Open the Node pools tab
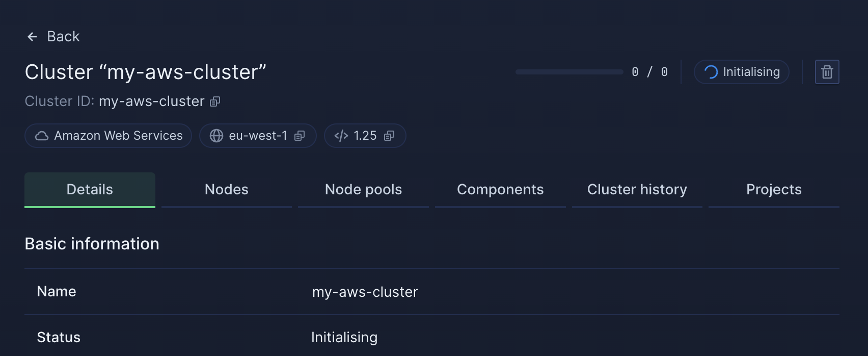868x356 pixels. pos(363,189)
